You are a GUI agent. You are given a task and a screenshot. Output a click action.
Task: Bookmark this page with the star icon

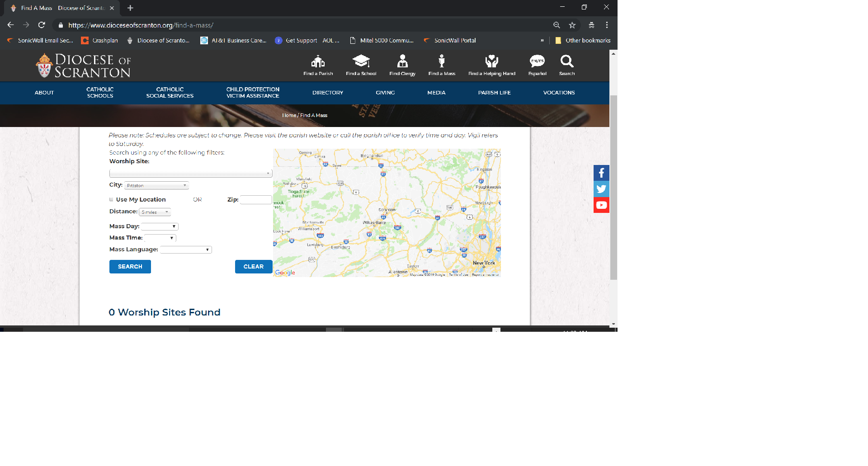(x=572, y=25)
